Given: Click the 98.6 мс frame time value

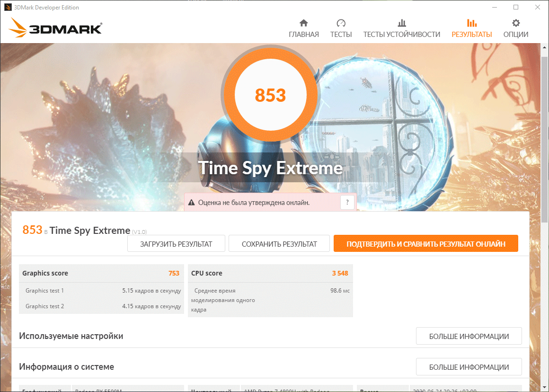Looking at the screenshot, I should pyautogui.click(x=340, y=290).
